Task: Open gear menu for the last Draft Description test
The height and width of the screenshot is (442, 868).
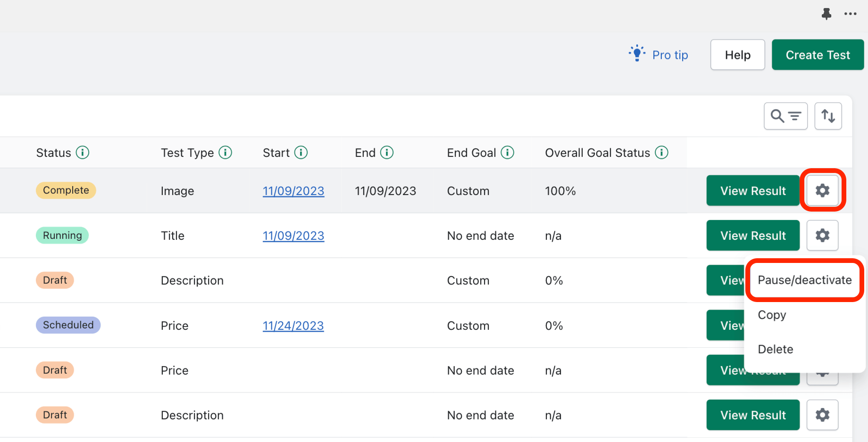Action: tap(822, 415)
